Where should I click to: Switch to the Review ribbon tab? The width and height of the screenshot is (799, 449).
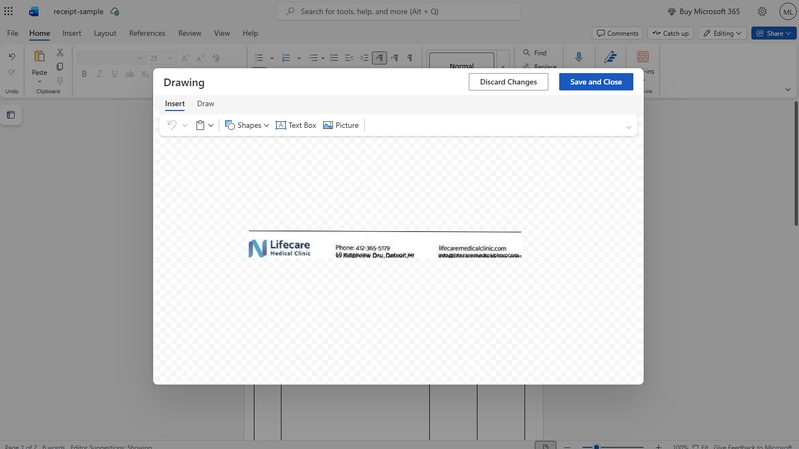[190, 33]
